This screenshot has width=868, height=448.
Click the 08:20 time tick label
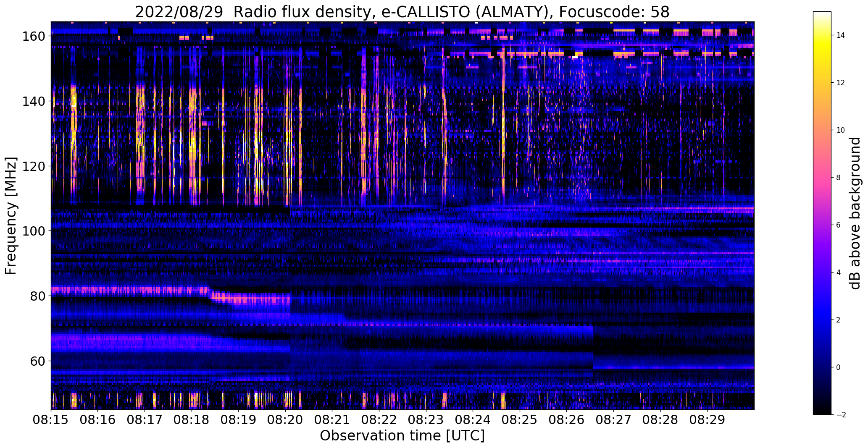point(285,420)
